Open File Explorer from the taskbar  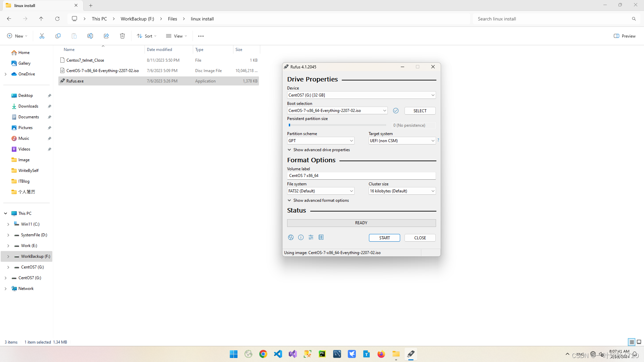tap(396, 354)
